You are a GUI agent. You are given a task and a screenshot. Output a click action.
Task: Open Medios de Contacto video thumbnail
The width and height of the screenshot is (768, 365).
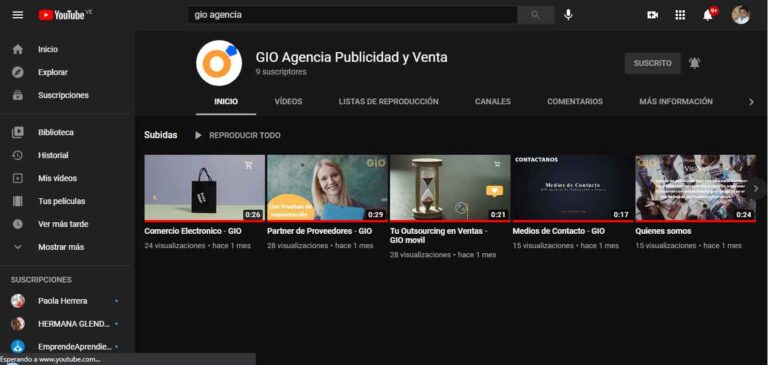click(573, 188)
